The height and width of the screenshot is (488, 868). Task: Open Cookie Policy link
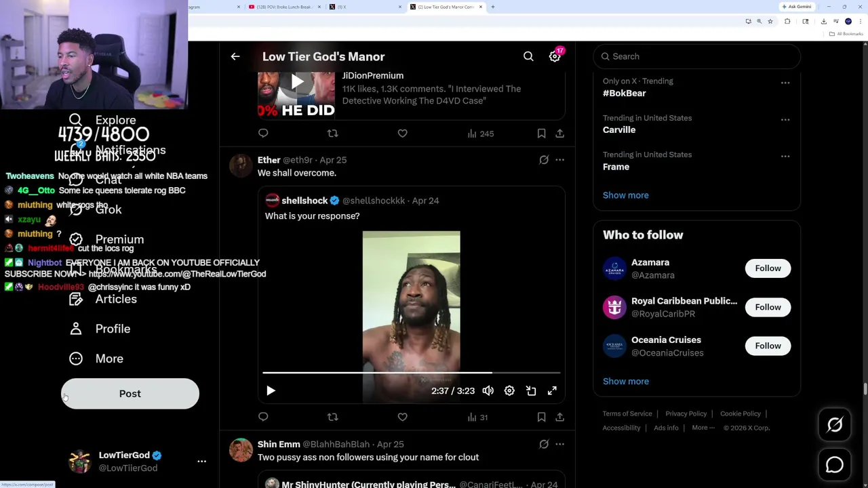(741, 413)
